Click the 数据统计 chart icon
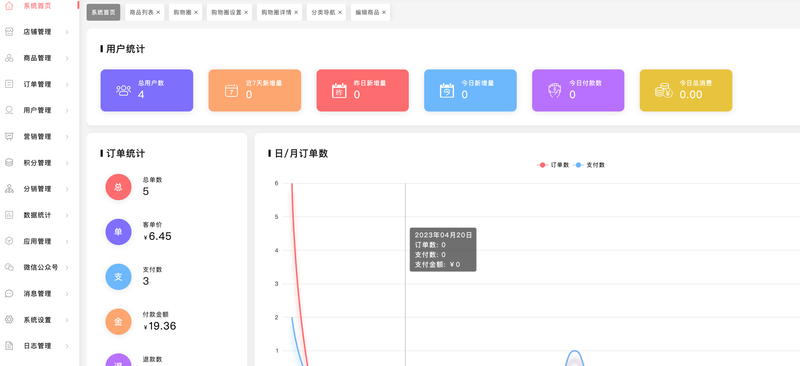The width and height of the screenshot is (800, 366). (x=9, y=215)
